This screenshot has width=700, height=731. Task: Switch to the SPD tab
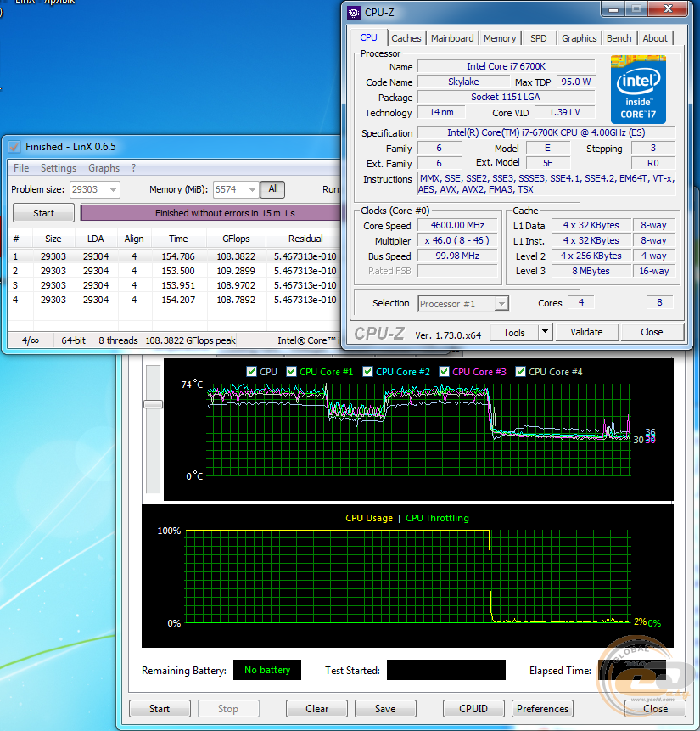pyautogui.click(x=538, y=38)
